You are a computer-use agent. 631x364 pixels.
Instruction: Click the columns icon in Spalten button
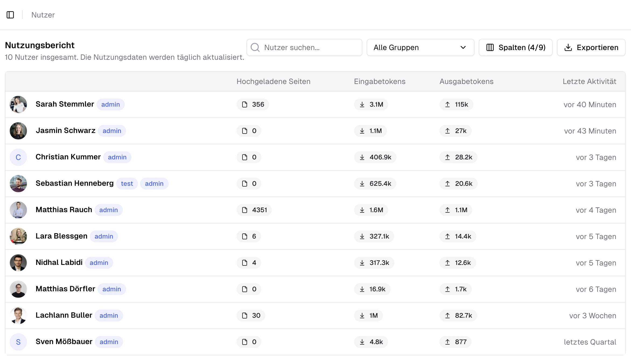coord(490,48)
